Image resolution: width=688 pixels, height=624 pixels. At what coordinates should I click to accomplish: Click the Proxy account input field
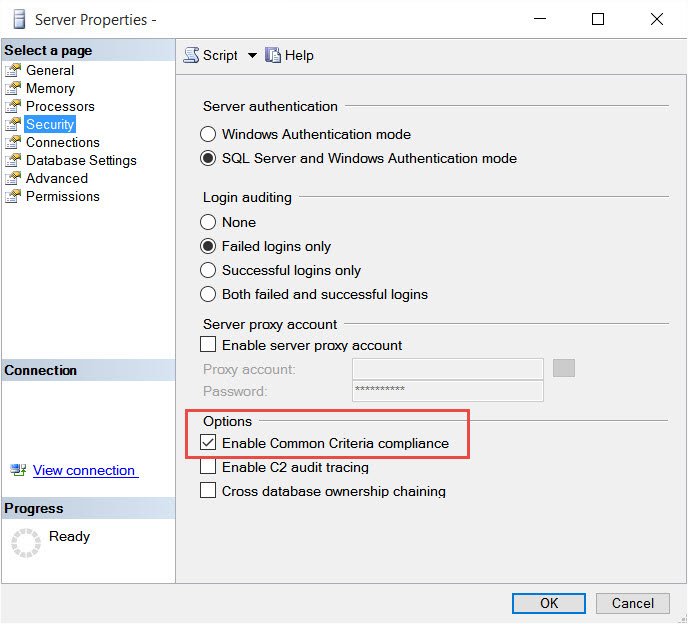[x=448, y=369]
